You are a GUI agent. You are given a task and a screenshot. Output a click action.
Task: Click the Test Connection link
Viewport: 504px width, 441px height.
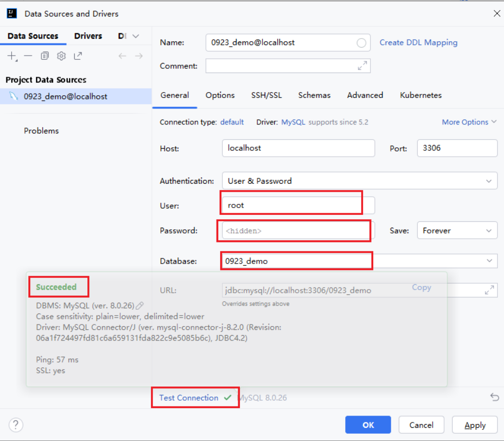pyautogui.click(x=188, y=398)
